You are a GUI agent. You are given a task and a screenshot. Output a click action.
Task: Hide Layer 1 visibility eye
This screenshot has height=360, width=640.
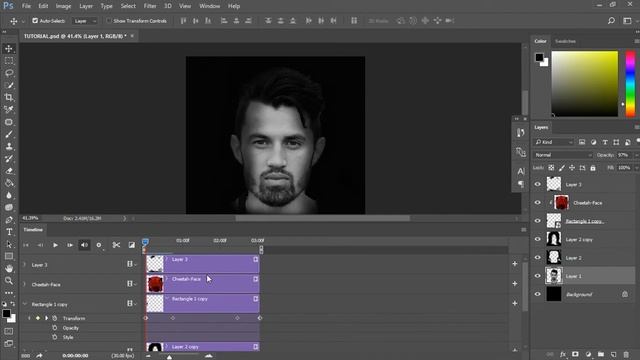coord(538,276)
